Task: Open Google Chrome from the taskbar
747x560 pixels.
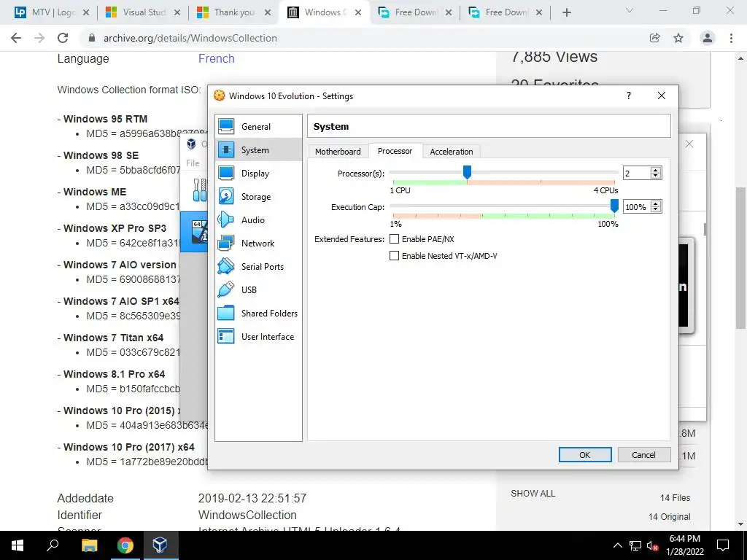Action: (x=125, y=545)
